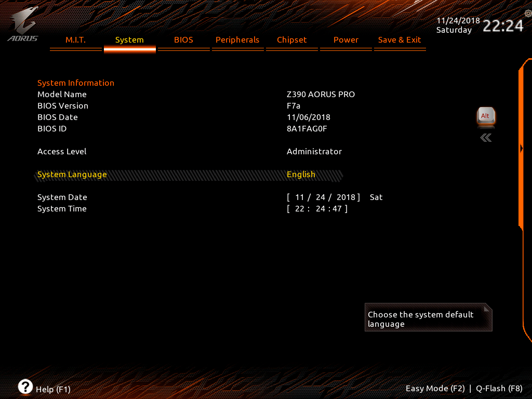Click the Alt key icon
This screenshot has height=399, width=532.
[x=486, y=117]
